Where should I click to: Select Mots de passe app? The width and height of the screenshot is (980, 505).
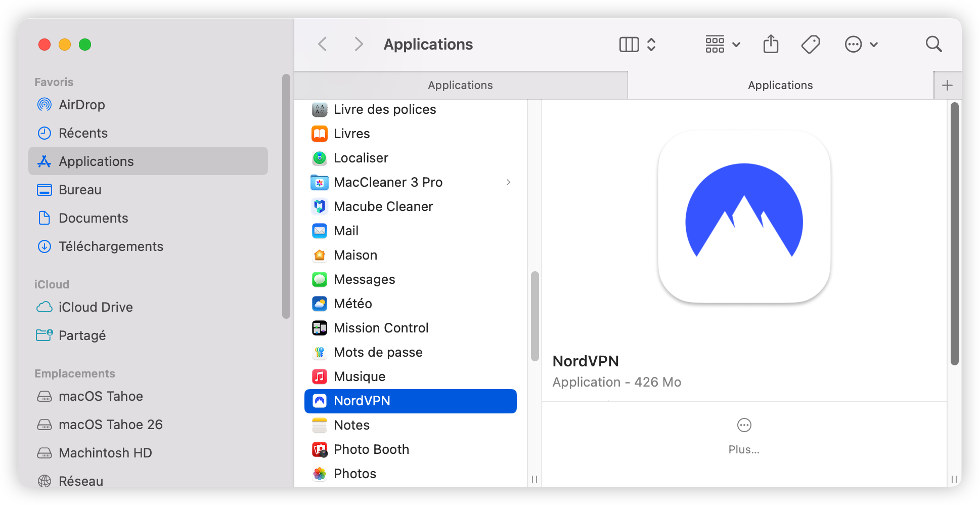(411, 352)
